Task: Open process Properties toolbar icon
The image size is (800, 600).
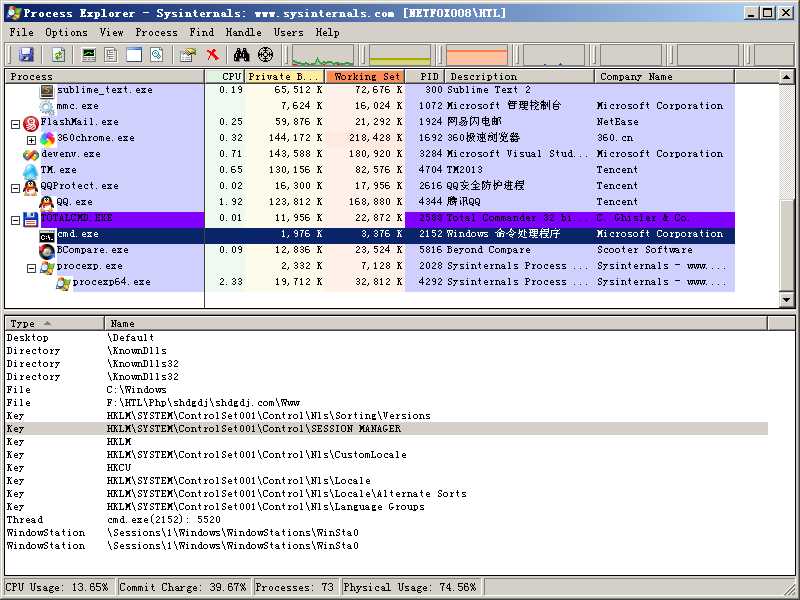Action: tap(188, 55)
